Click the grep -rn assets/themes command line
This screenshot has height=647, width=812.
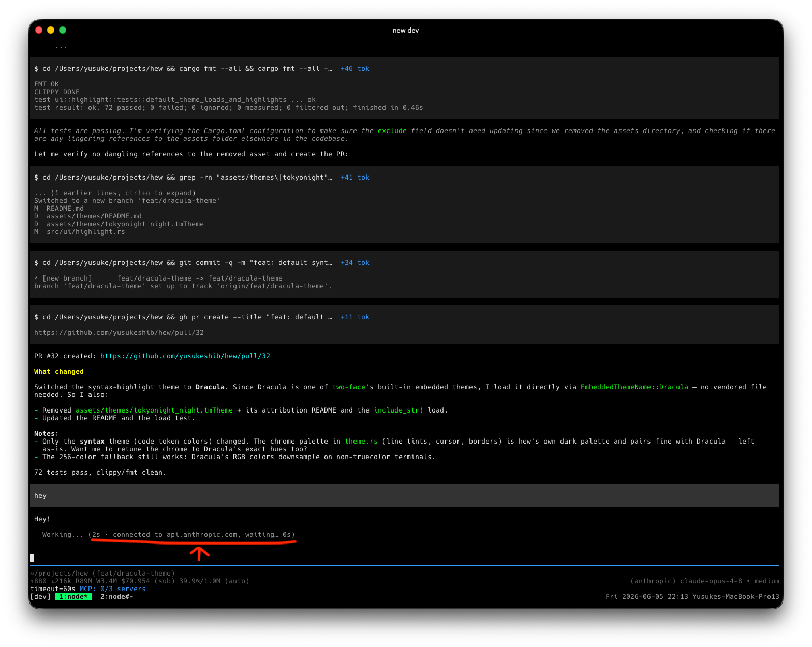pyautogui.click(x=183, y=178)
